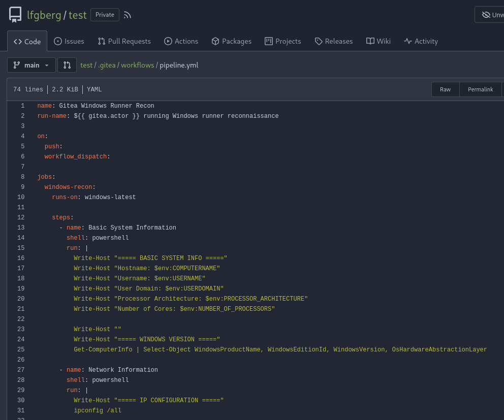Open the Permalink for this file

pyautogui.click(x=480, y=89)
